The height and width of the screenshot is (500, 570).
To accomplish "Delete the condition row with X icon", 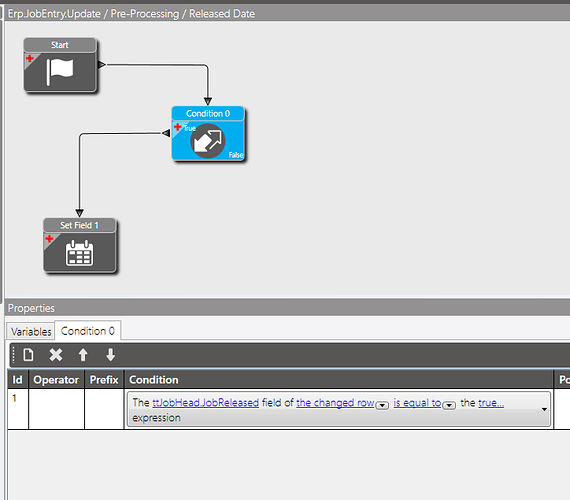I will 56,355.
